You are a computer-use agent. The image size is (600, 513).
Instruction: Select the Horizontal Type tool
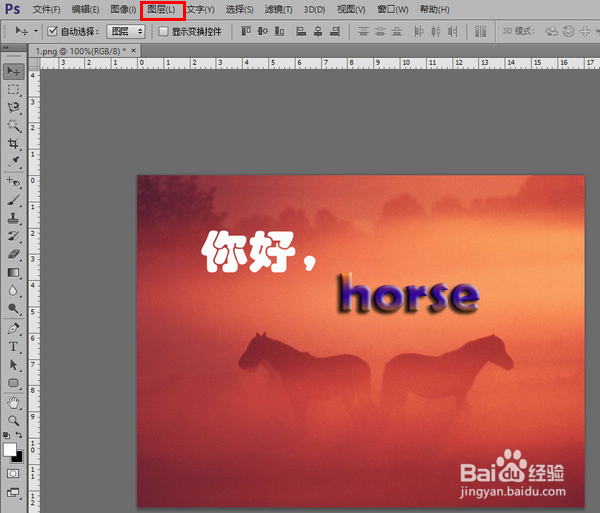13,347
